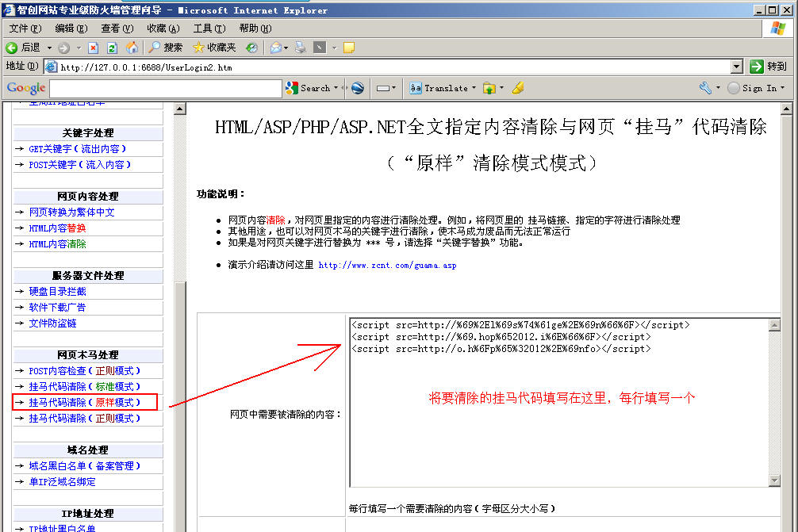Screen dimensions: 798x532
Task: Click the Print icon in toolbar
Action: pos(301,48)
